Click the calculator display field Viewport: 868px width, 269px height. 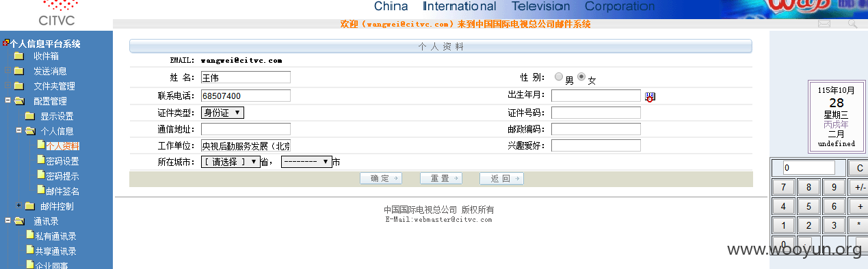[x=808, y=167]
